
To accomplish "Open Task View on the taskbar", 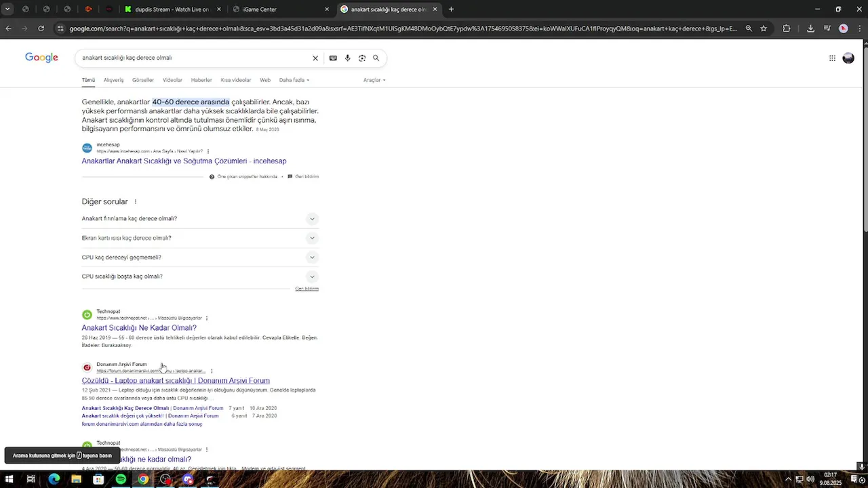I will [31, 479].
